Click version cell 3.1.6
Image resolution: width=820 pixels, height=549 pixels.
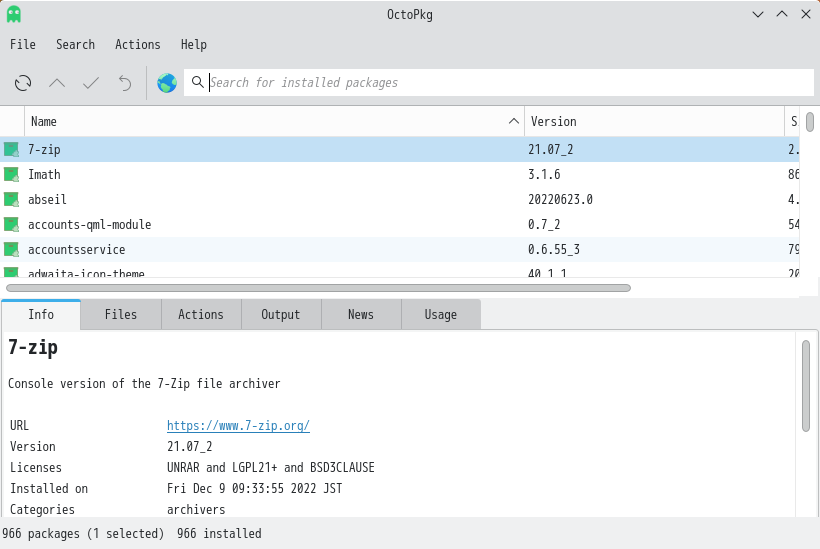click(544, 175)
